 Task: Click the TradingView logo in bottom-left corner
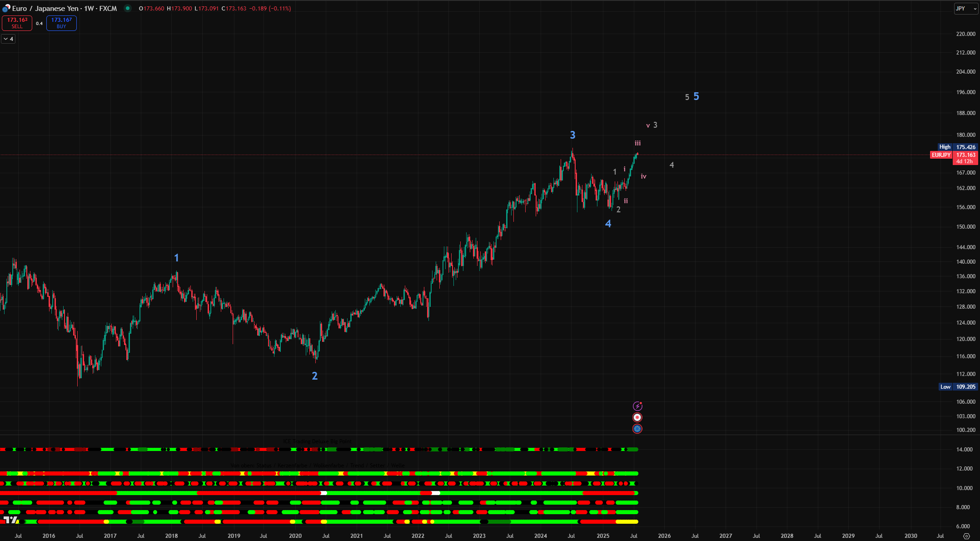click(x=10, y=520)
